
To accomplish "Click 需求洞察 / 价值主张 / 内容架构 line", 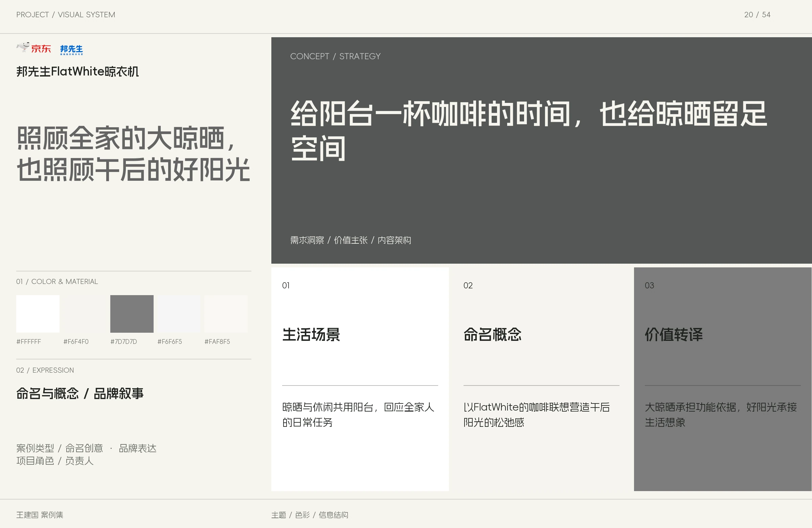I will pos(351,240).
